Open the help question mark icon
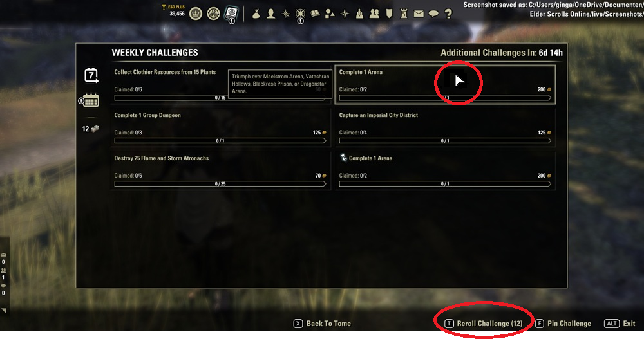Image resolution: width=644 pixels, height=339 pixels. [448, 14]
